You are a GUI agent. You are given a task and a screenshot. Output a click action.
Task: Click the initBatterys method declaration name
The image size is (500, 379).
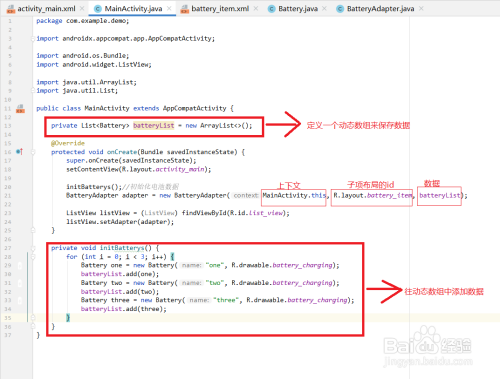click(x=122, y=248)
